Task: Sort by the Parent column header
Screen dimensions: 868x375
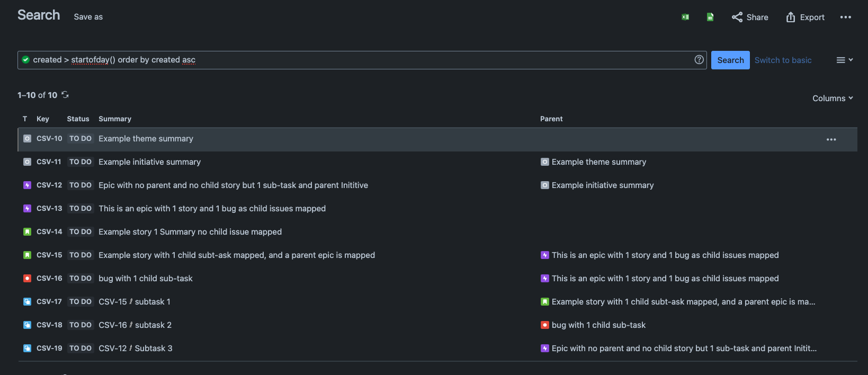Action: pos(551,119)
